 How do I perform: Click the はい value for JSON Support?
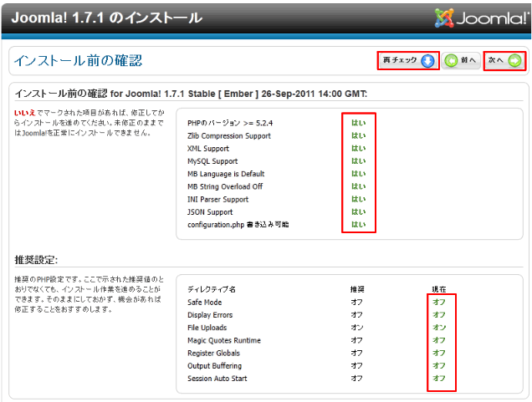click(x=358, y=211)
